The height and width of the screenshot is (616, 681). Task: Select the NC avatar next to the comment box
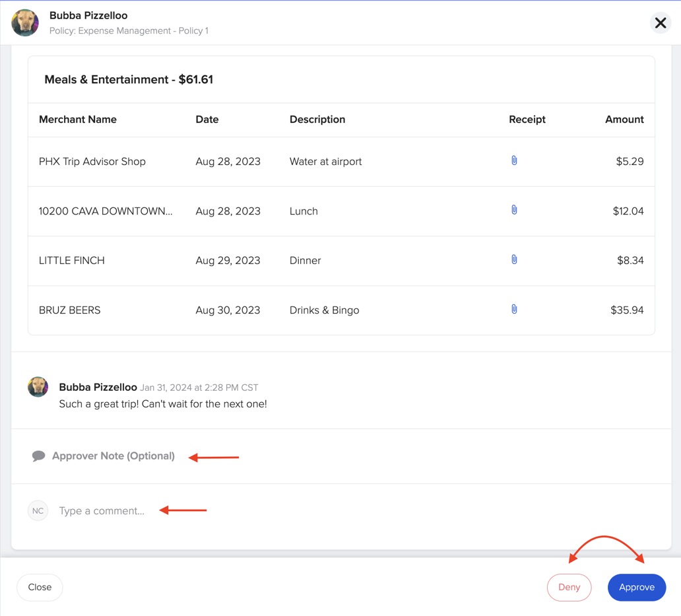point(38,510)
